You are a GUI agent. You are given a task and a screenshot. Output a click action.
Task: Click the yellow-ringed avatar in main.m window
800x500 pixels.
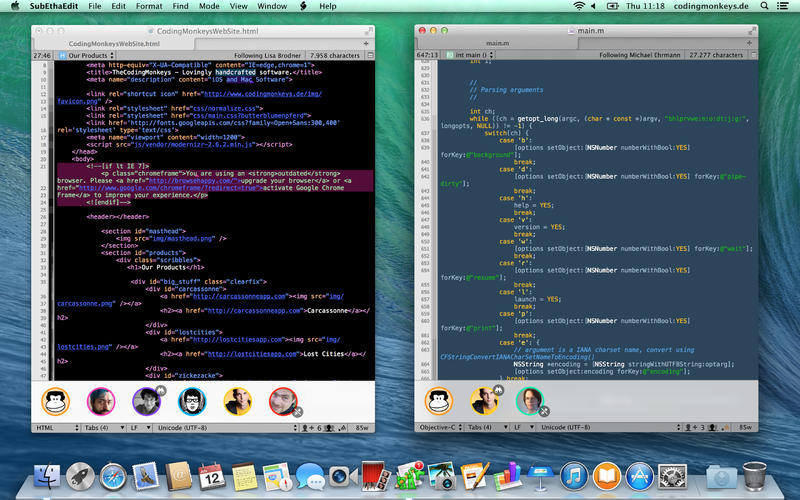484,401
